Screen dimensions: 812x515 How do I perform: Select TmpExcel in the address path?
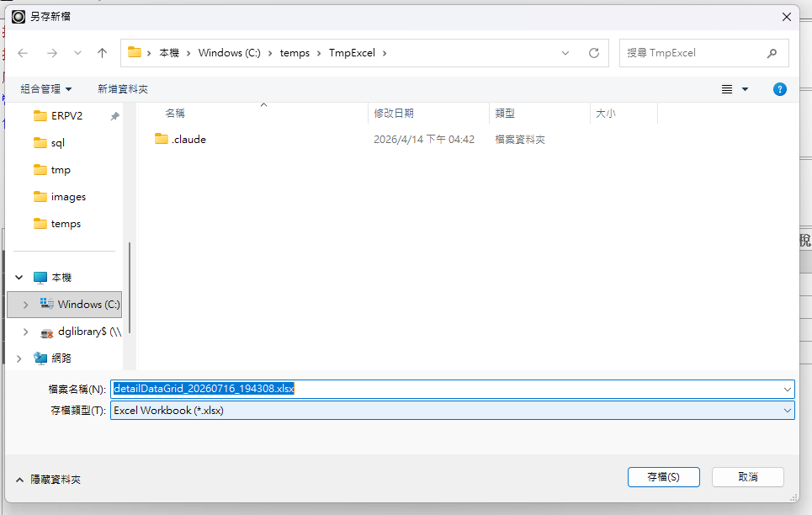click(352, 53)
